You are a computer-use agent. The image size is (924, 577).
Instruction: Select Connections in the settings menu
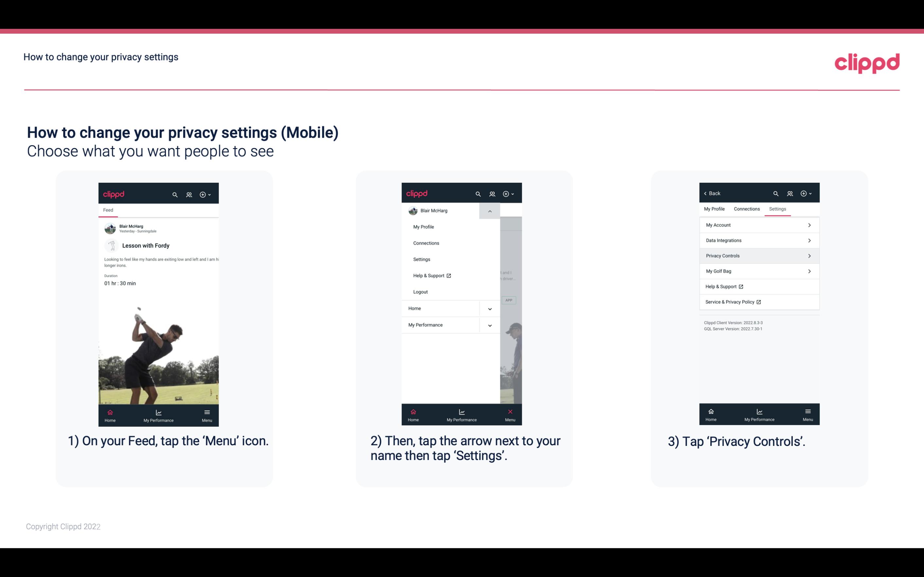click(x=746, y=209)
